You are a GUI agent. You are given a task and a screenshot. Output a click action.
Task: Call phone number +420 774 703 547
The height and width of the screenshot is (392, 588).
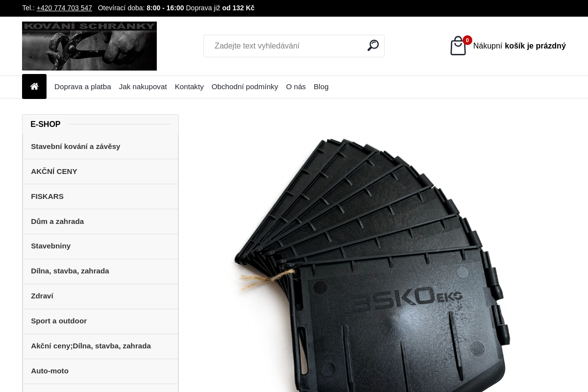(x=64, y=8)
